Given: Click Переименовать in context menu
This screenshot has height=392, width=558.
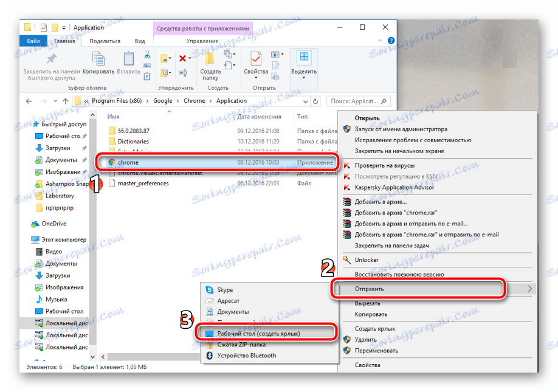Looking at the screenshot, I should [437, 351].
